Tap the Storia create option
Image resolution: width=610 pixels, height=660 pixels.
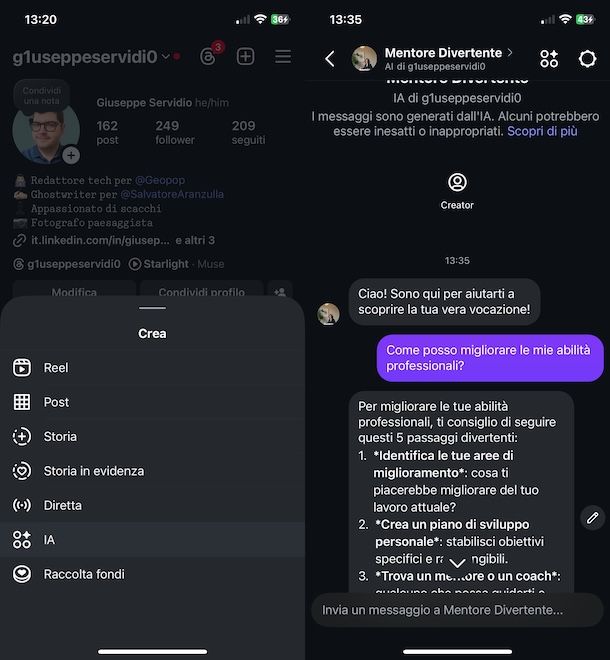[x=152, y=436]
